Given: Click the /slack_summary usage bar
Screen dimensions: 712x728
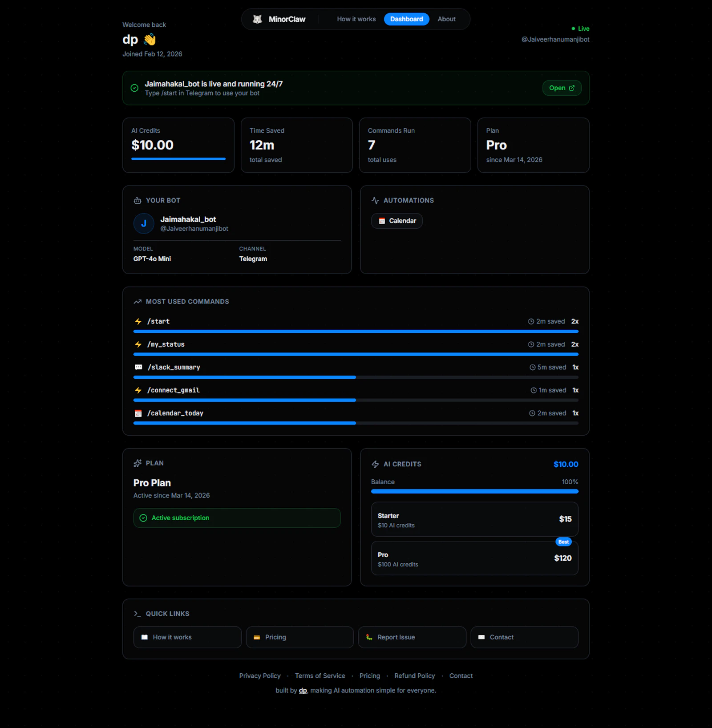Looking at the screenshot, I should [356, 377].
